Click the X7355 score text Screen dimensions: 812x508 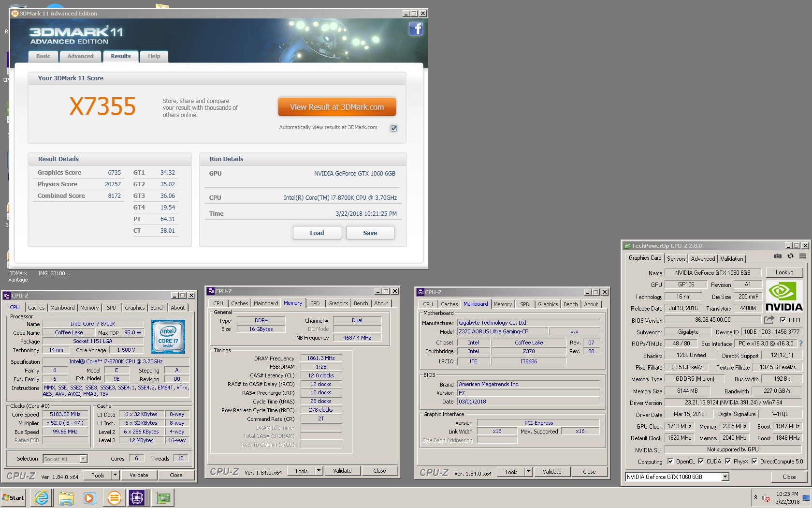[x=102, y=106]
